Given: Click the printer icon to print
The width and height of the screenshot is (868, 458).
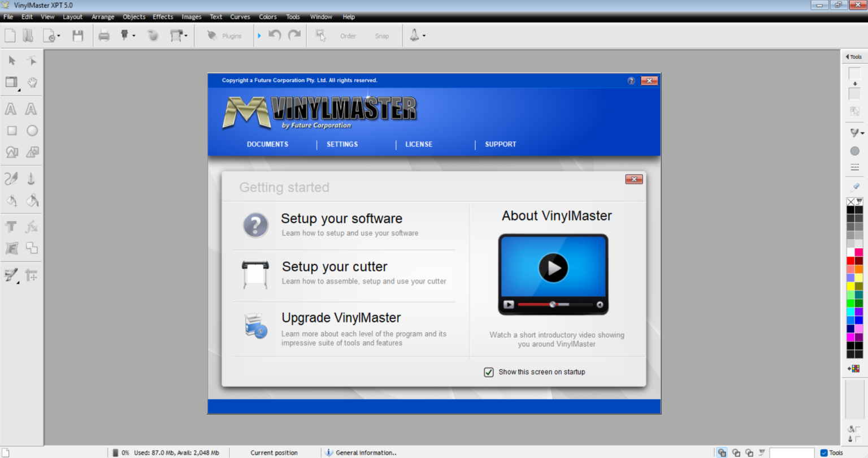Looking at the screenshot, I should tap(104, 36).
